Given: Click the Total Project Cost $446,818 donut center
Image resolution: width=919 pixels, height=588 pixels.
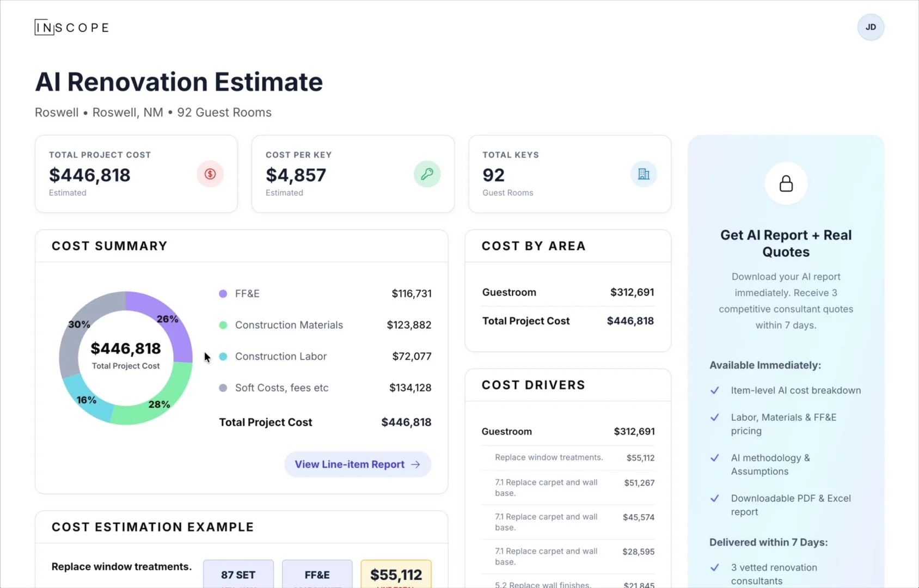Looking at the screenshot, I should pyautogui.click(x=126, y=355).
